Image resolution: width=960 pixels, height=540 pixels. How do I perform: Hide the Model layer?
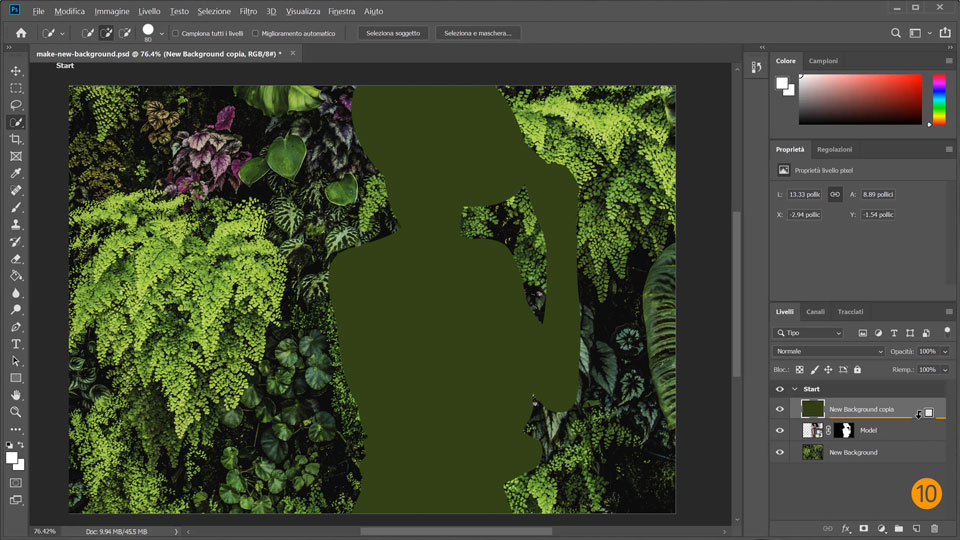pyautogui.click(x=780, y=431)
